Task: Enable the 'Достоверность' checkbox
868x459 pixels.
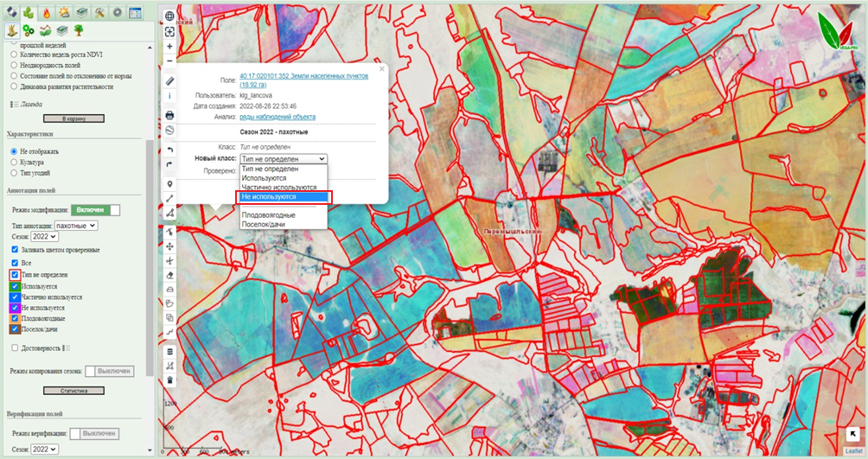Action: (13, 347)
